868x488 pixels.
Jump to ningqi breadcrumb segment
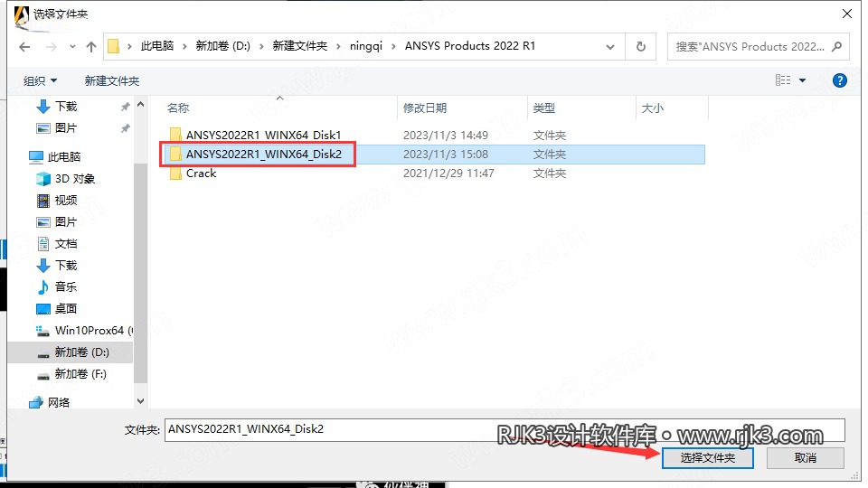[366, 46]
